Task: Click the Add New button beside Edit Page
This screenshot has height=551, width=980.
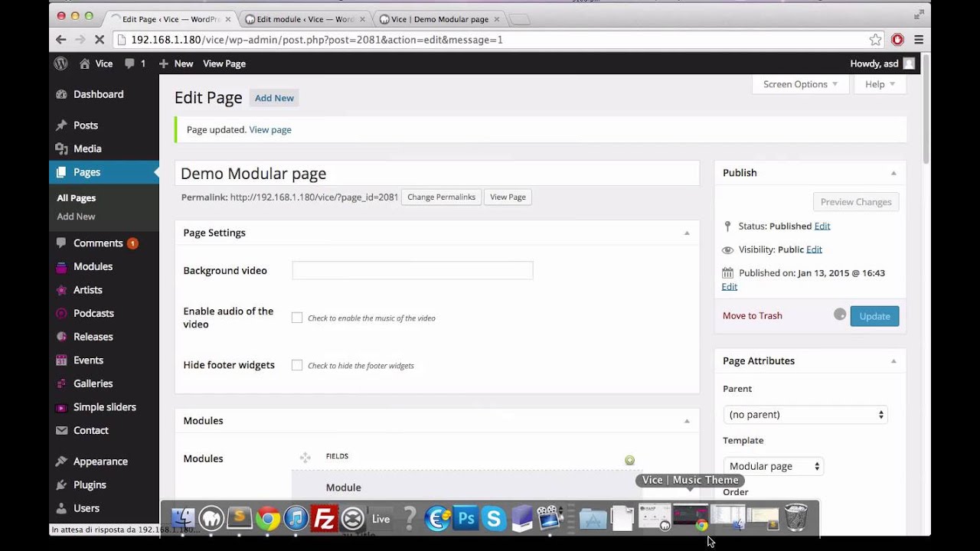Action: coord(274,98)
